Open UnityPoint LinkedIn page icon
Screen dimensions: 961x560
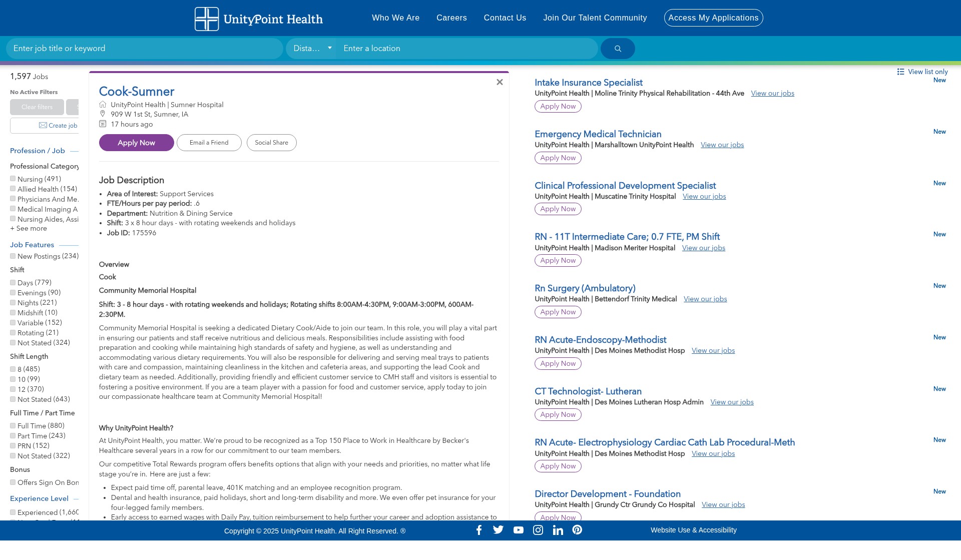(558, 530)
